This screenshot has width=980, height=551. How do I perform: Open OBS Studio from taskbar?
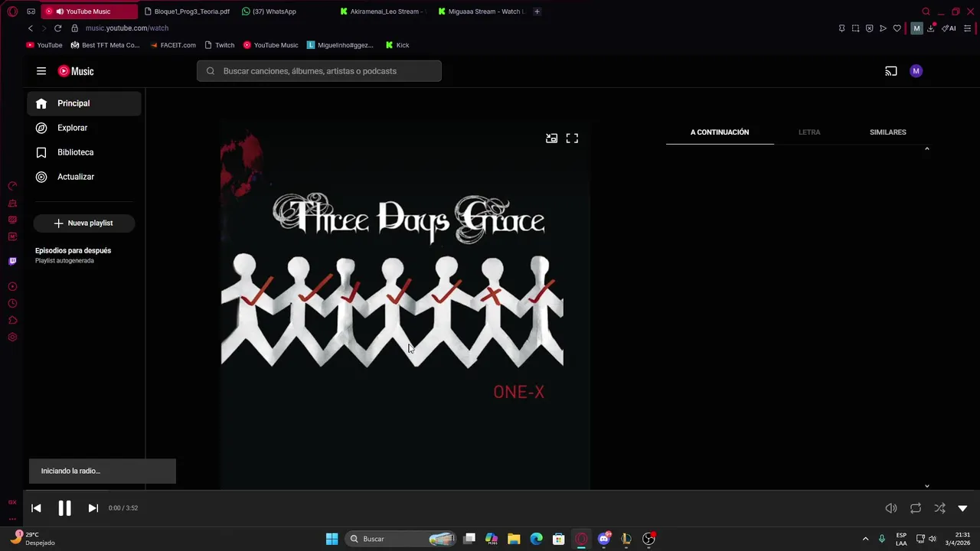pos(648,539)
